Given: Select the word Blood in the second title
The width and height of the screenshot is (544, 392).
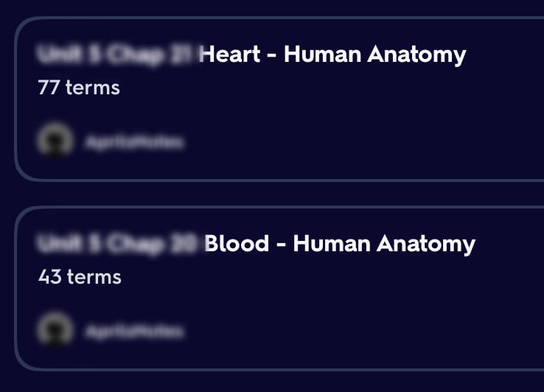Looking at the screenshot, I should [237, 244].
